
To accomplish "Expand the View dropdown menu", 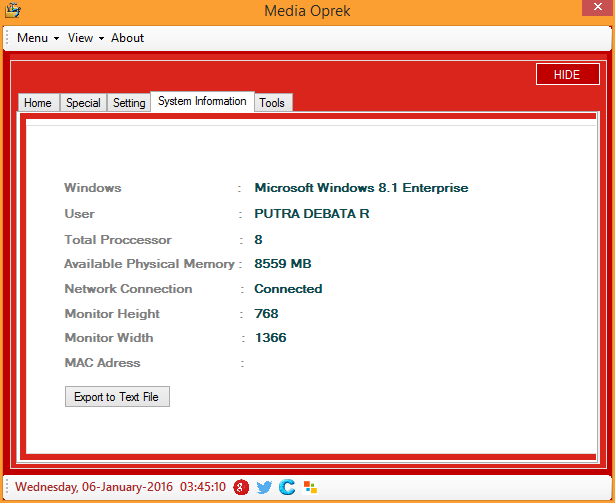I will (x=86, y=38).
